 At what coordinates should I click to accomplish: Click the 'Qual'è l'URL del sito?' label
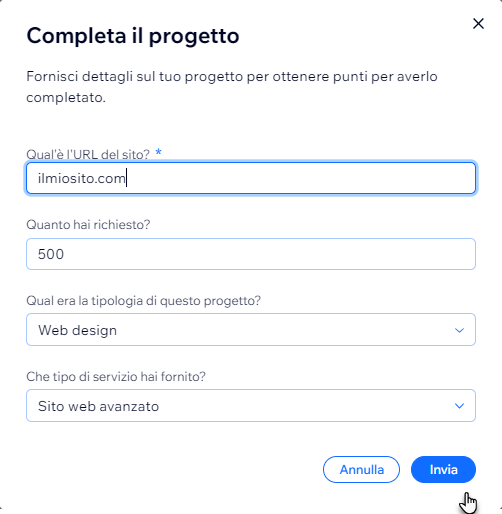tap(88, 155)
